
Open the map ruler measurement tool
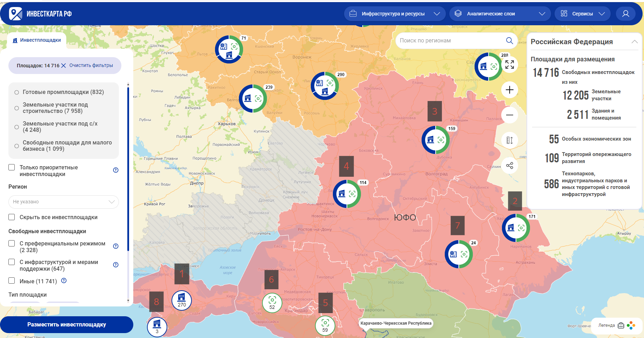point(509,140)
